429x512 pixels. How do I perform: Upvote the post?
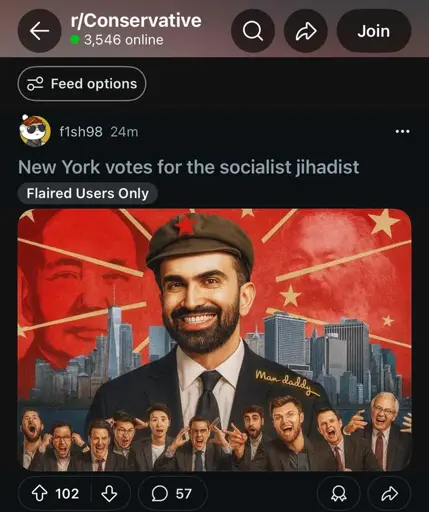[x=39, y=494]
